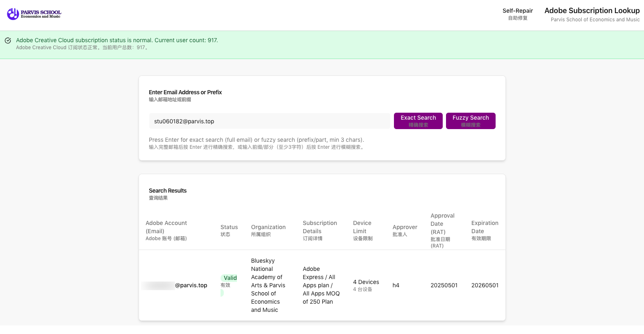Click the Device Limit column header
644x334 pixels.
[x=363, y=230]
